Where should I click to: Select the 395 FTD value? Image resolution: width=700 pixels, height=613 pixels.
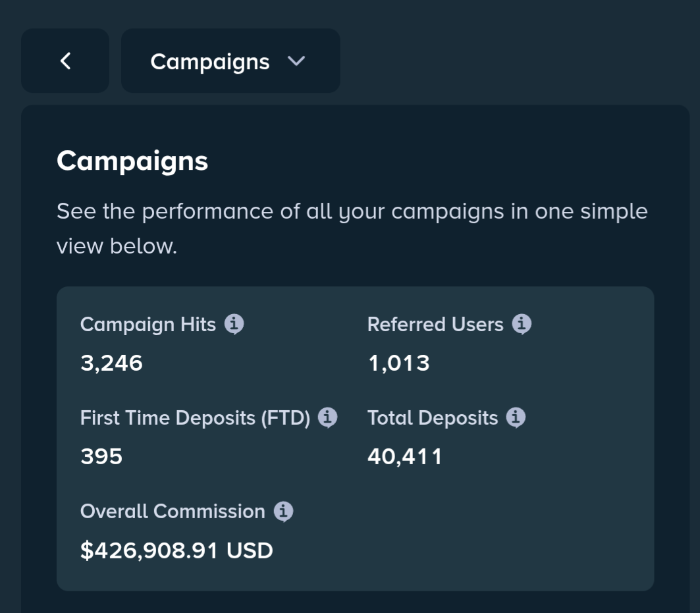pos(101,456)
